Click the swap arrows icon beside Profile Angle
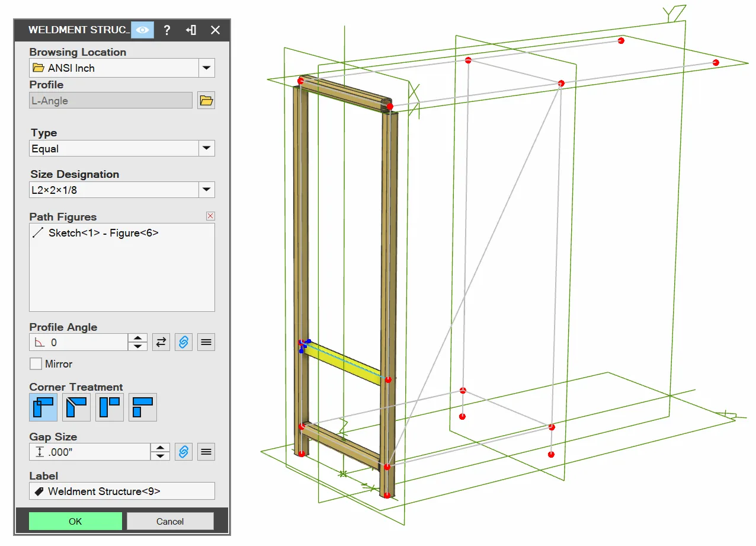This screenshot has height=546, width=756. pyautogui.click(x=161, y=342)
